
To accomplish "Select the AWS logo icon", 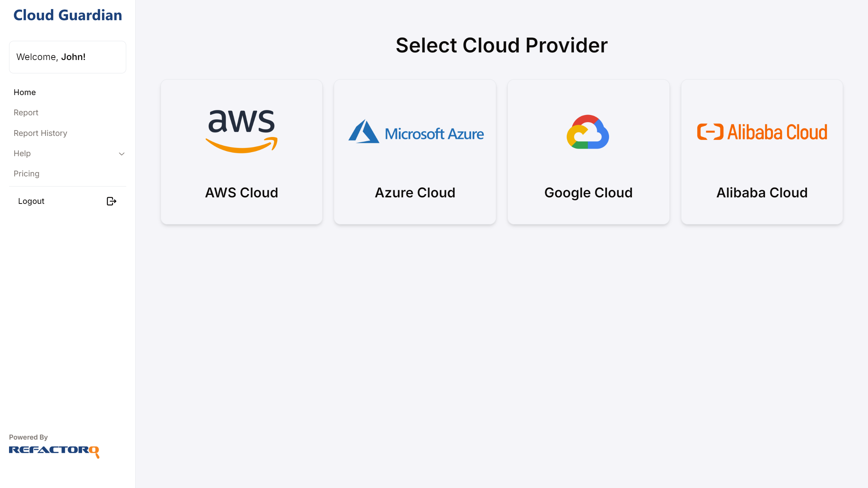I will point(241,131).
